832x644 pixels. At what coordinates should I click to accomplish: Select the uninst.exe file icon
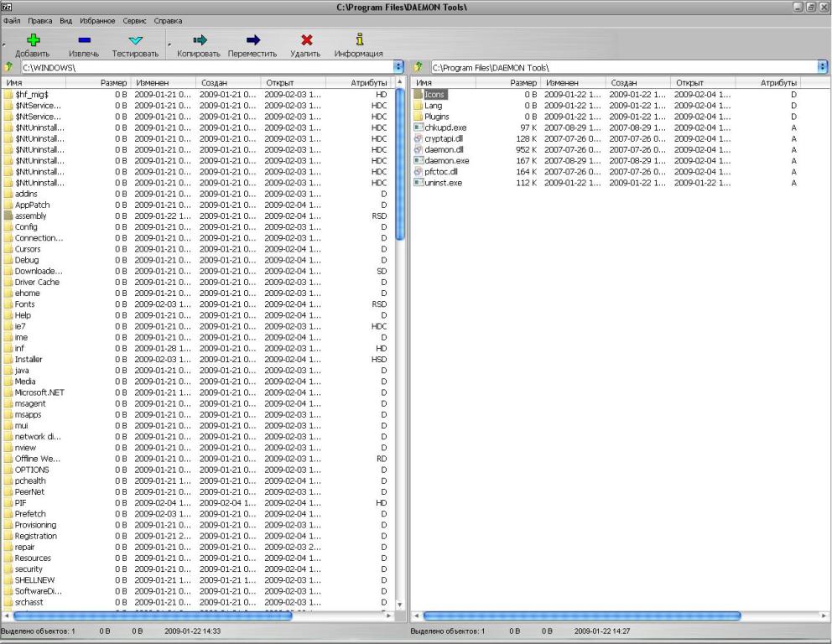[419, 183]
